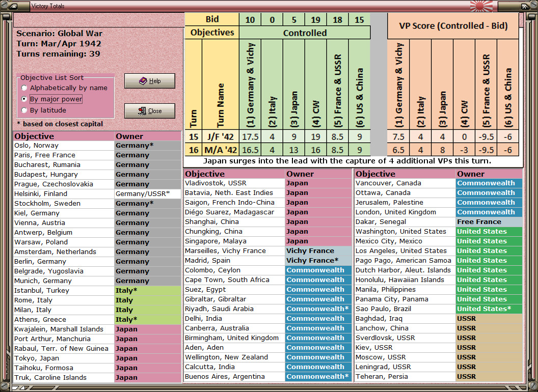Viewport: 538px width, 392px height.
Task: Click the Japanese rising sun flag icon
Action: [x=481, y=6]
